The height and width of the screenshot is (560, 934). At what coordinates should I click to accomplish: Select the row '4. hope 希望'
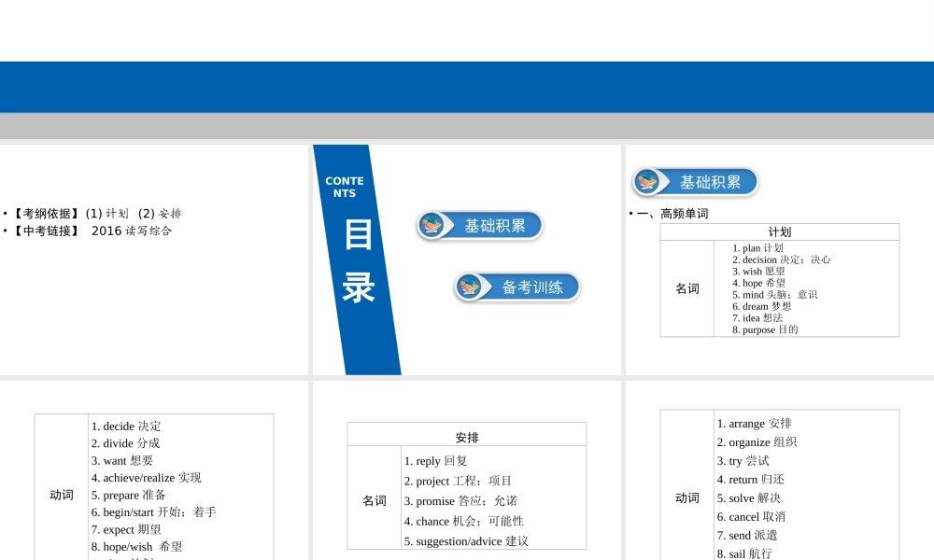pos(758,283)
